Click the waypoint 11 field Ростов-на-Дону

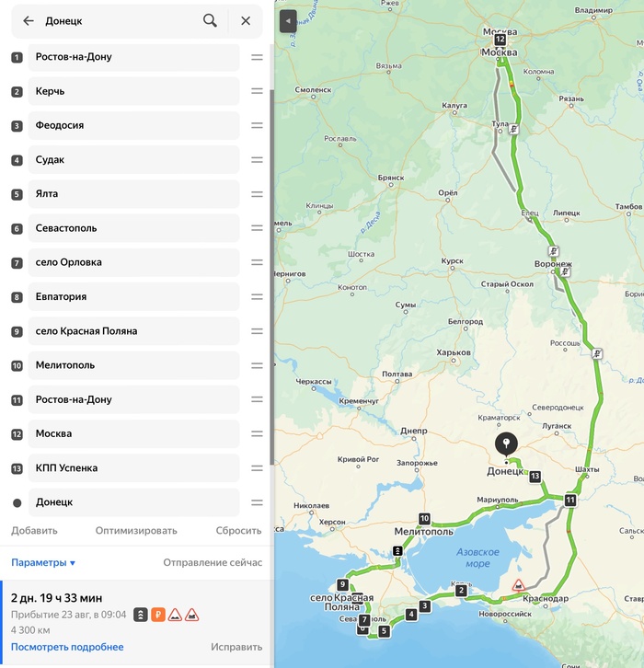click(133, 399)
